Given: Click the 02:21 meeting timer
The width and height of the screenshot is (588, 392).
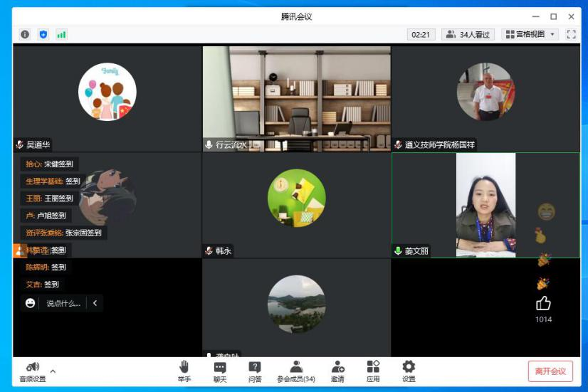Looking at the screenshot, I should tap(421, 34).
